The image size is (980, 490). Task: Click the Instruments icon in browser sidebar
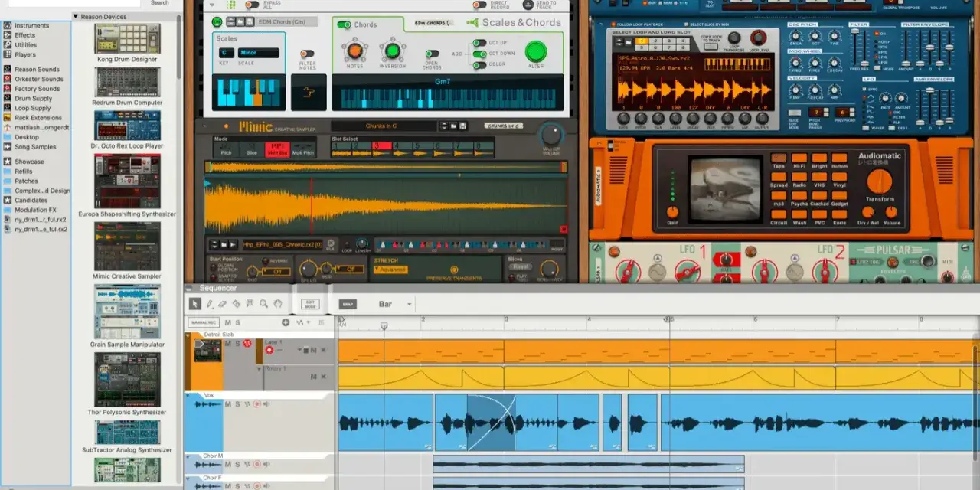[8, 25]
